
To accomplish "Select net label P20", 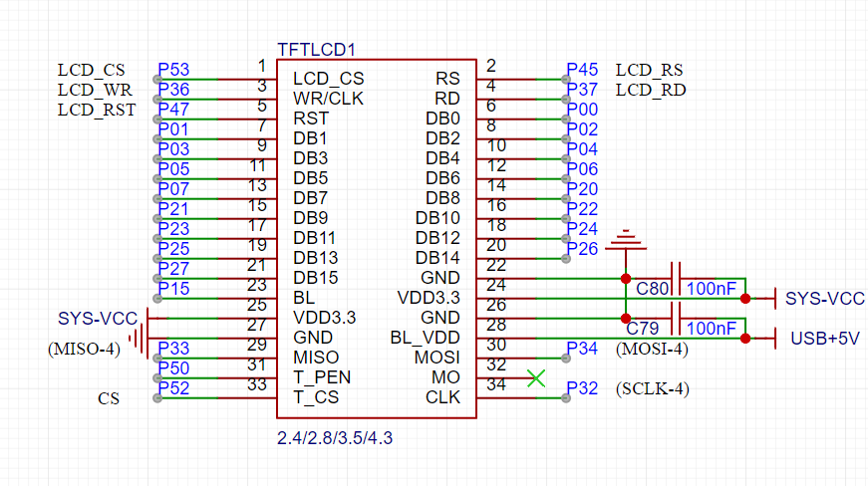I will pos(582,189).
